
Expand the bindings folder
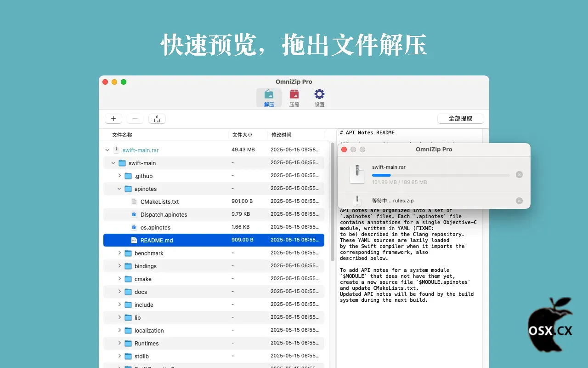tap(119, 266)
